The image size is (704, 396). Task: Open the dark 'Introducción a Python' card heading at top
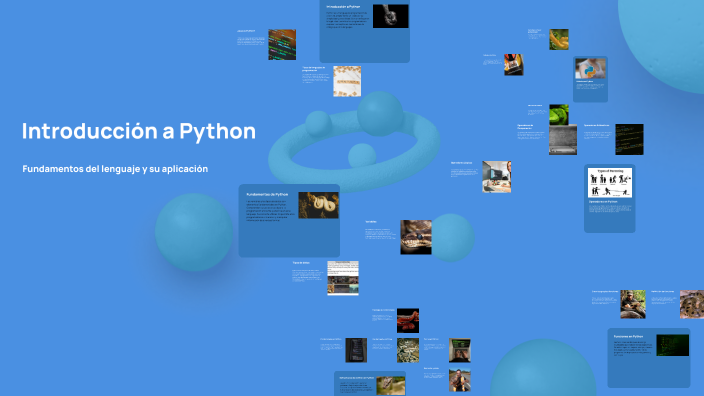(343, 7)
